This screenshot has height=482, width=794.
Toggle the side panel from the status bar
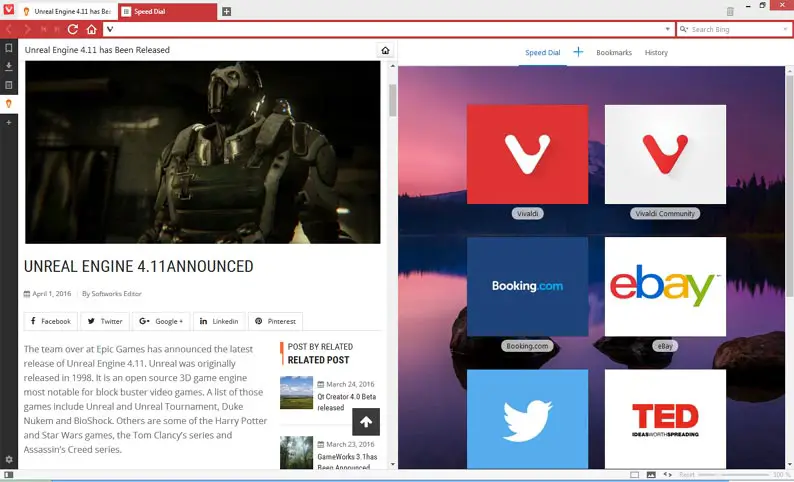pos(8,475)
